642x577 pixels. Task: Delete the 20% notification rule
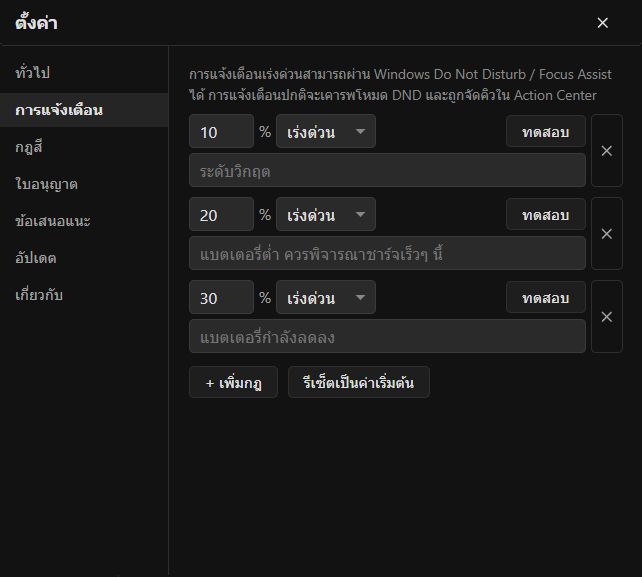point(607,233)
